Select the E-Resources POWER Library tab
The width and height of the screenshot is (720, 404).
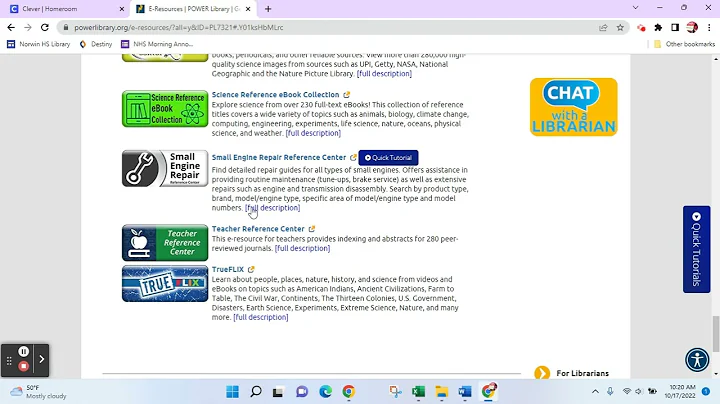[x=193, y=9]
